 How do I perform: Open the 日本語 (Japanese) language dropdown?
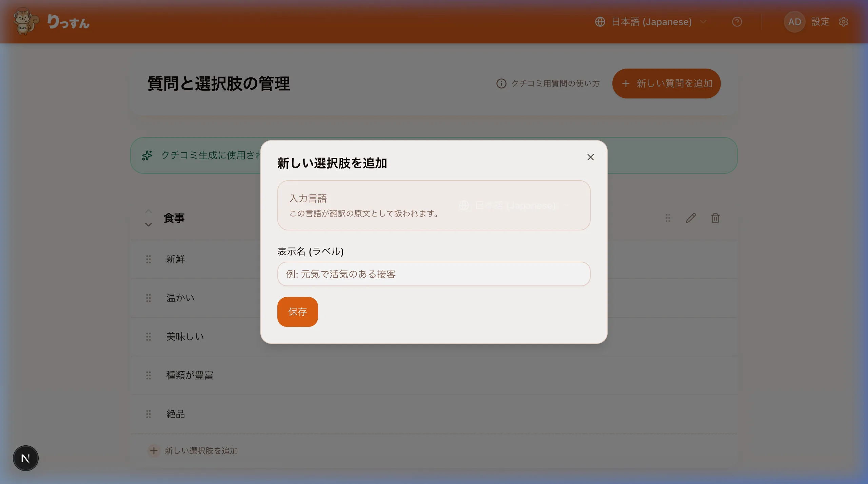651,22
